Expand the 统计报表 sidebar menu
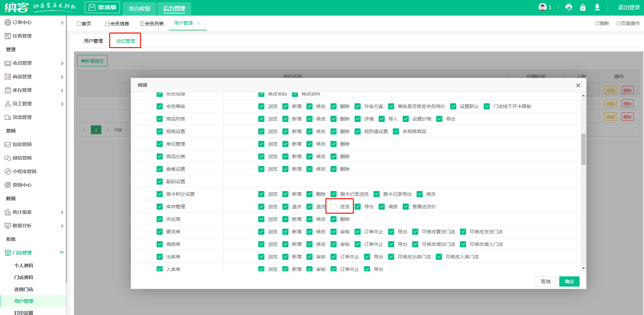The width and height of the screenshot is (644, 315). pyautogui.click(x=22, y=212)
